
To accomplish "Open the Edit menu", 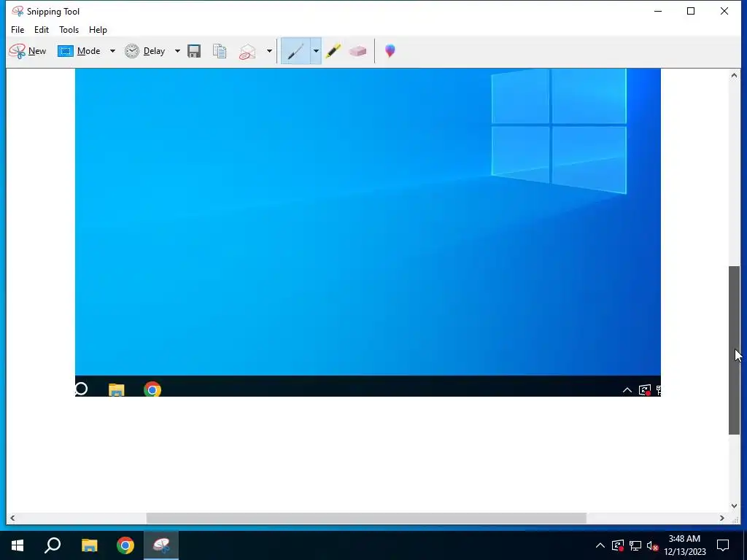I will tap(42, 29).
